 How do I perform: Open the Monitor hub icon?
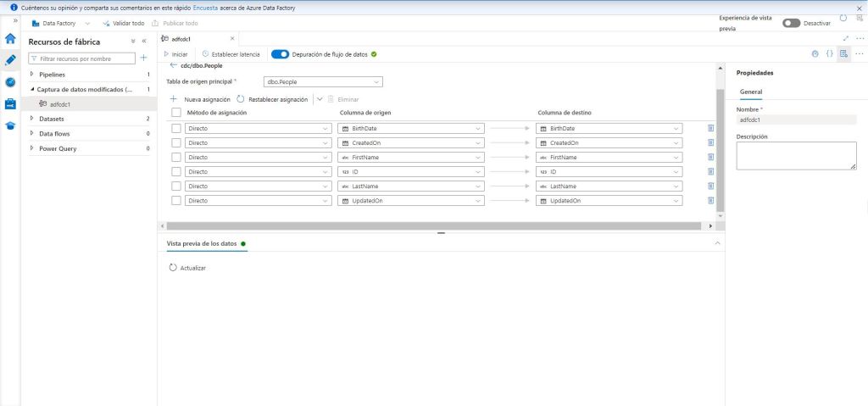pyautogui.click(x=10, y=82)
